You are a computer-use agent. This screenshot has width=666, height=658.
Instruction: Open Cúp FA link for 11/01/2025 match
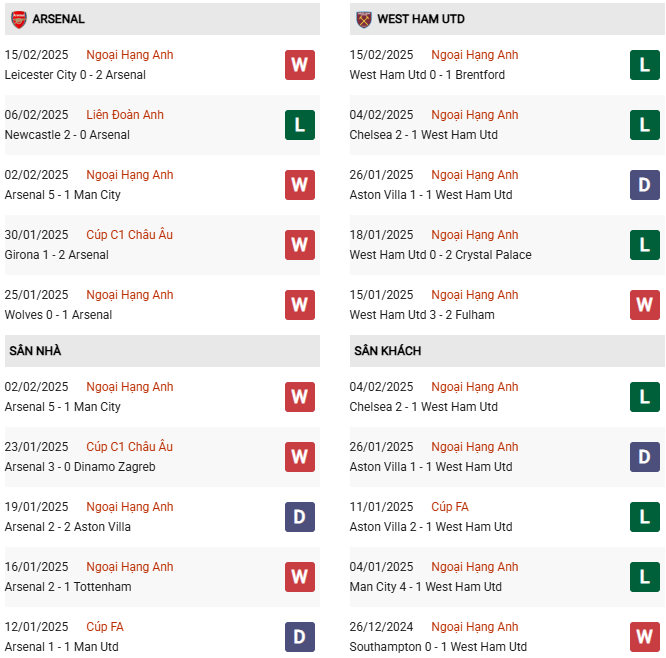click(450, 507)
